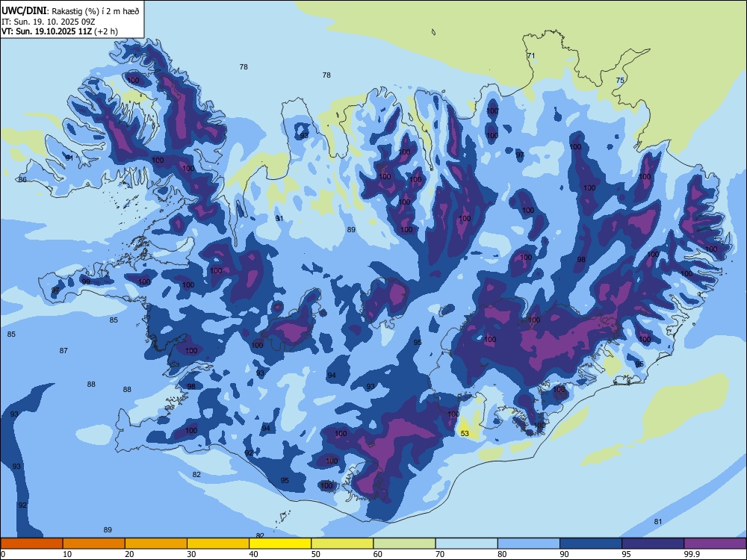The image size is (747, 560).
Task: Click the "87" humidity value over the sea
Action: point(63,350)
